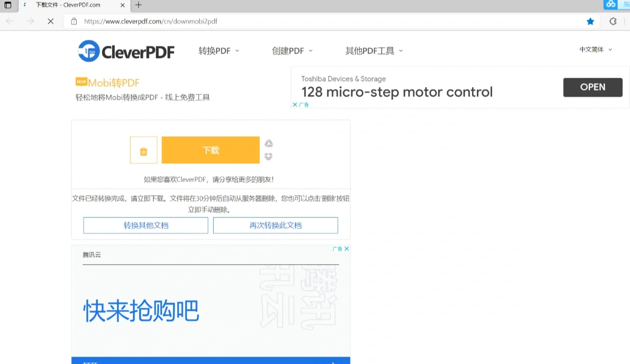Save to Google Drive icon
Image resolution: width=630 pixels, height=364 pixels.
[x=269, y=144]
